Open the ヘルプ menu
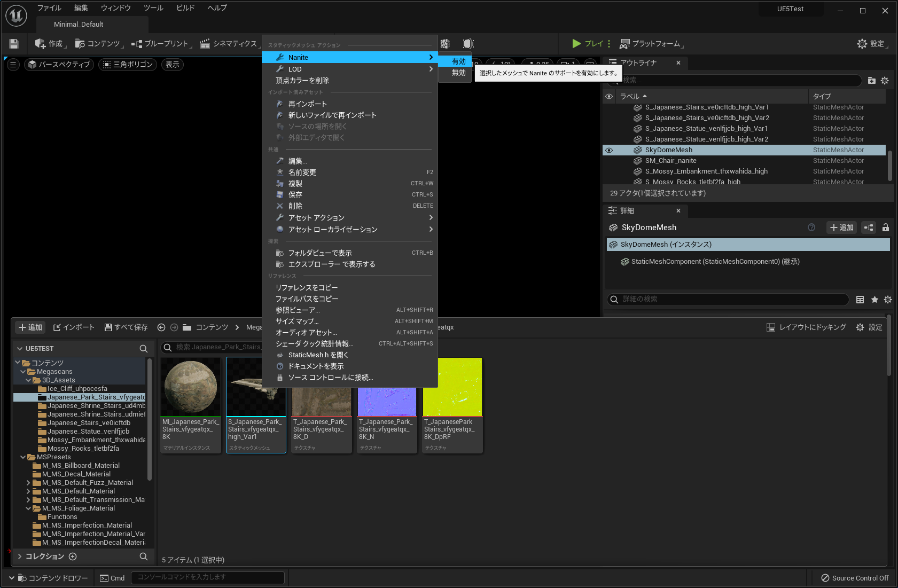The height and width of the screenshot is (588, 898). click(217, 8)
